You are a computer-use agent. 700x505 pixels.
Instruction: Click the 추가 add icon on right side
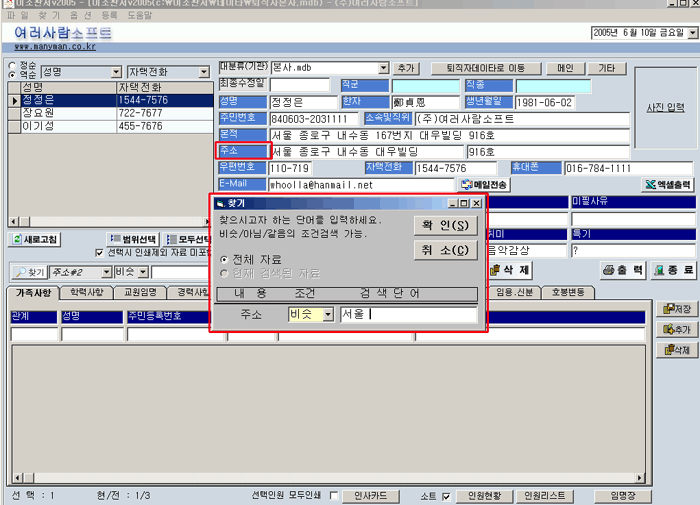[676, 329]
